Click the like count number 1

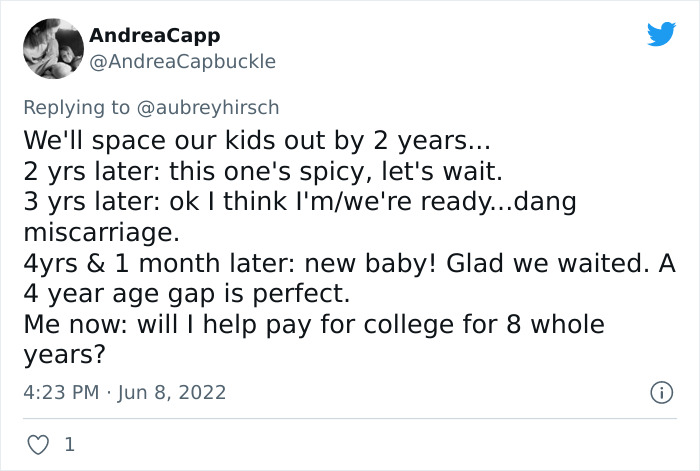click(69, 443)
